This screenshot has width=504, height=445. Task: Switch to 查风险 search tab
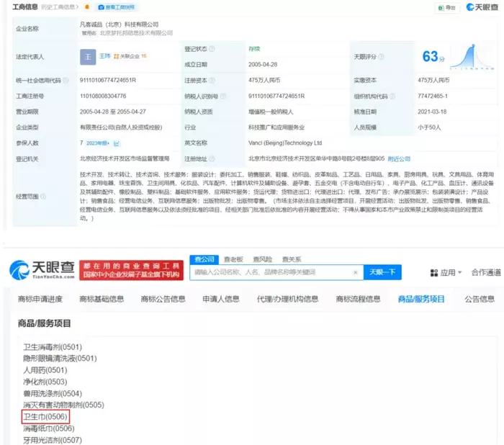261,259
